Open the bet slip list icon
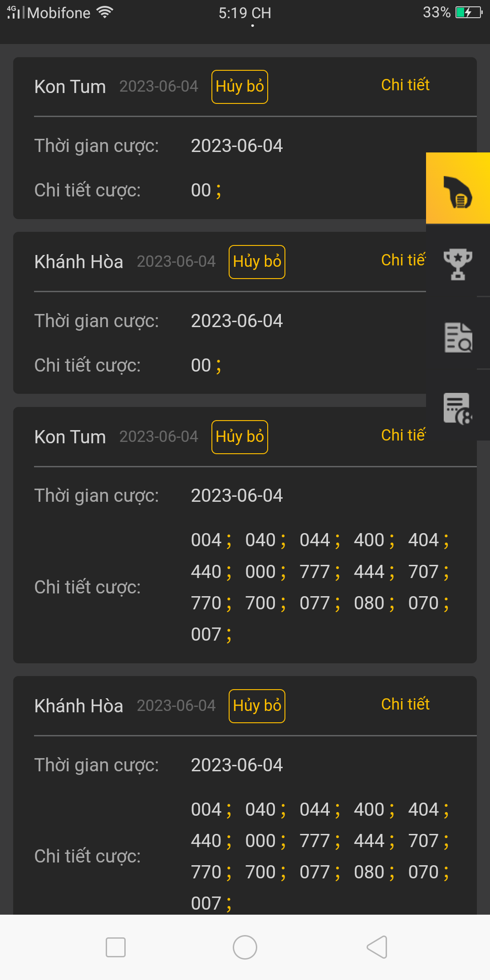The height and width of the screenshot is (980, 490). 458,408
